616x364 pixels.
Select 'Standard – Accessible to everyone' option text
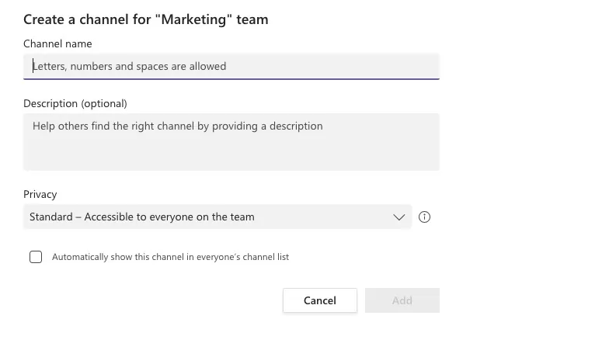point(142,217)
